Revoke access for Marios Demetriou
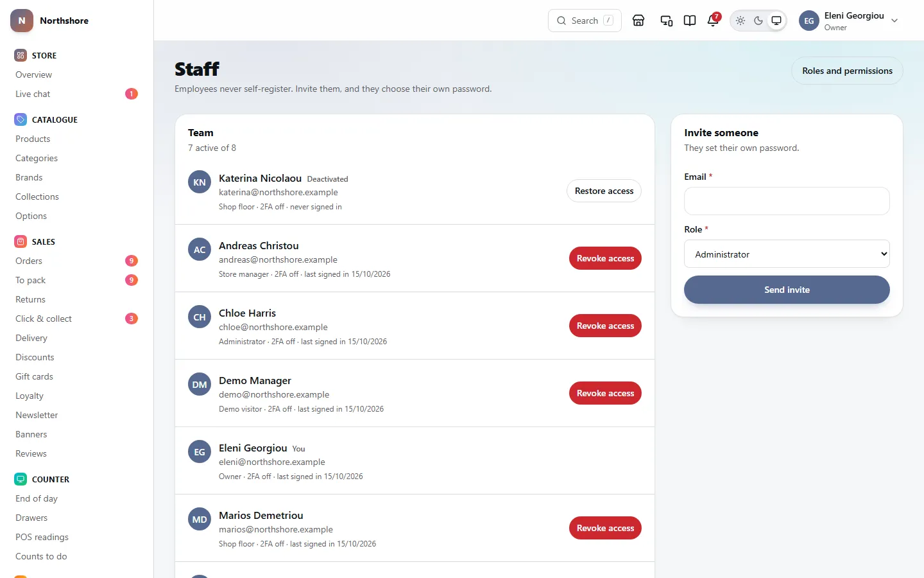The image size is (924, 578). 605,528
